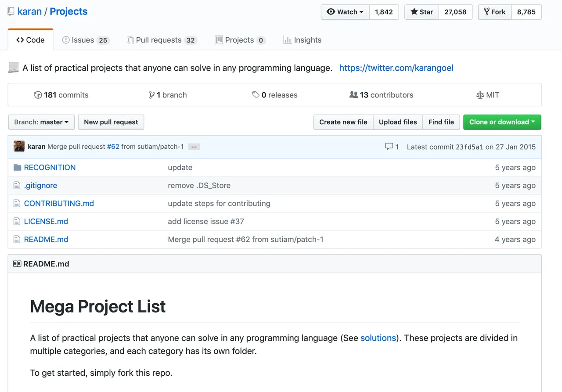The width and height of the screenshot is (562, 392).
Task: Open the solutions link in README
Action: pos(378,338)
